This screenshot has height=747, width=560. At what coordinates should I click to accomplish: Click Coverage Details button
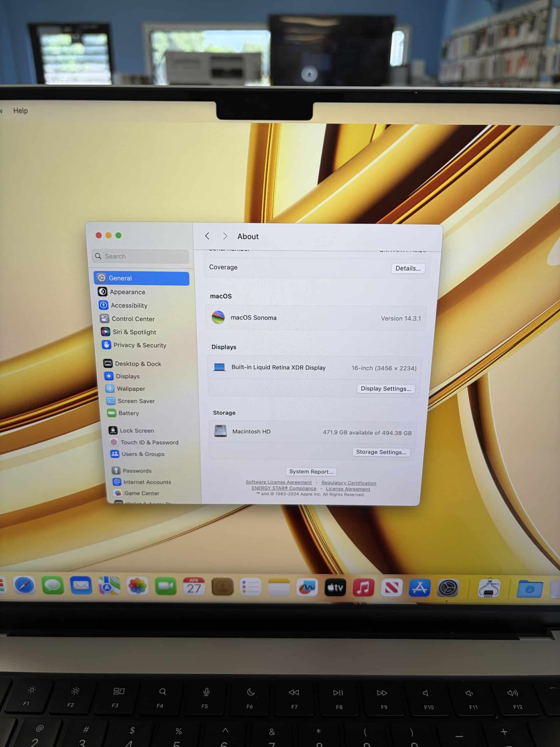408,268
